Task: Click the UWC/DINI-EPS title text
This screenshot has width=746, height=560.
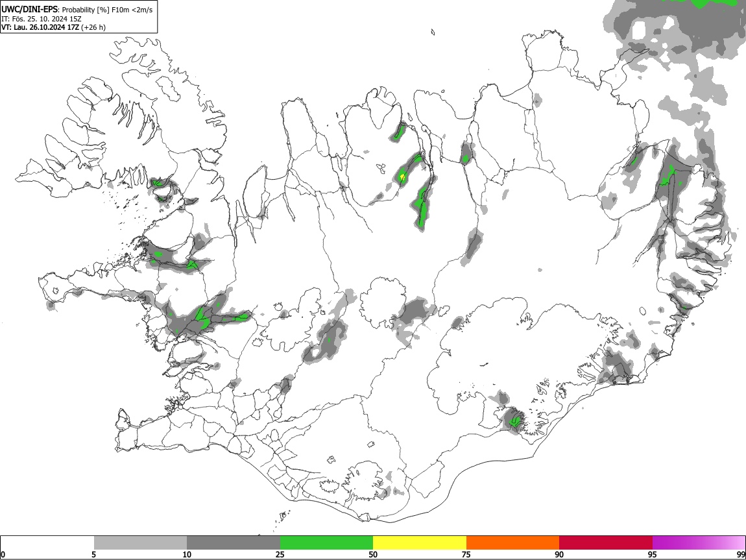Action: (29, 10)
